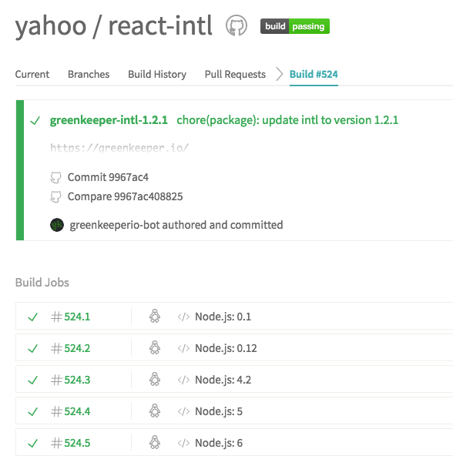Click the GitHub icon next to Compare 9967ac408825
The width and height of the screenshot is (453, 476).
[55, 196]
